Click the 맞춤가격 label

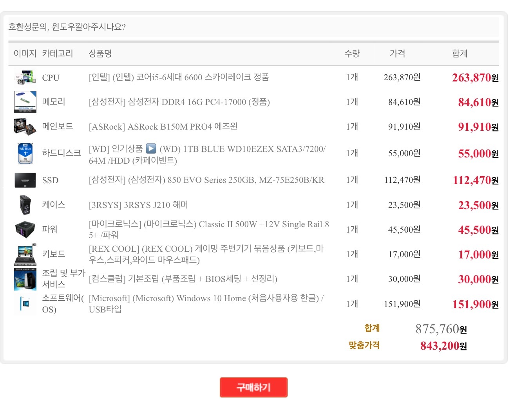coord(364,345)
